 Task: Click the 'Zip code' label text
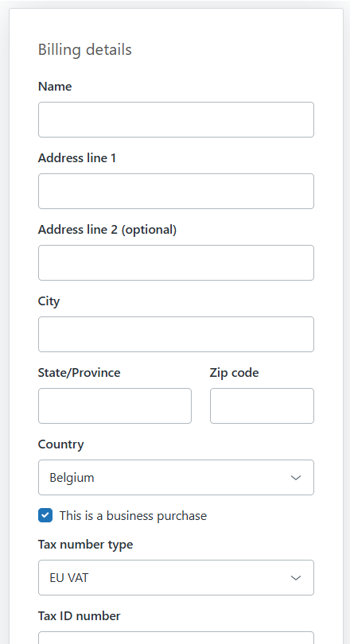(234, 373)
